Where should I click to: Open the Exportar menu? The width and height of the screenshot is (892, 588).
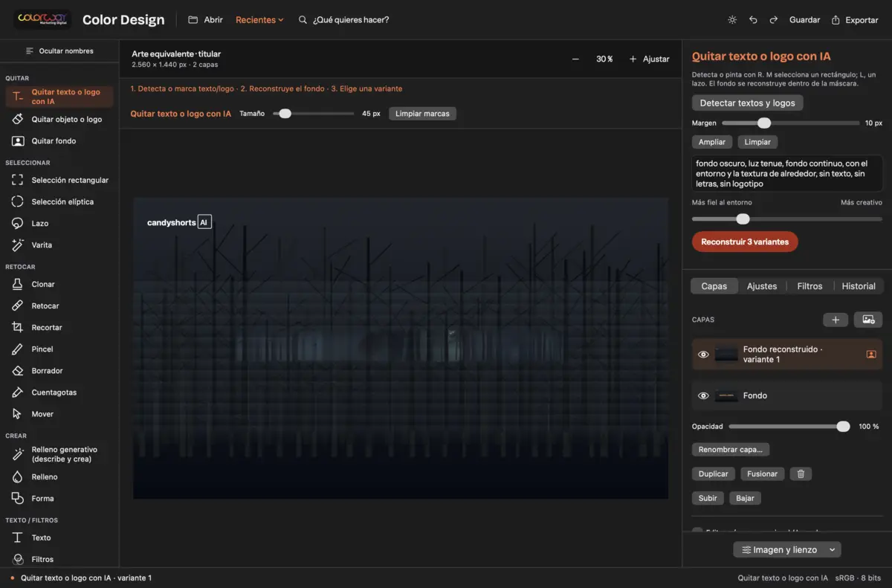[x=855, y=20]
